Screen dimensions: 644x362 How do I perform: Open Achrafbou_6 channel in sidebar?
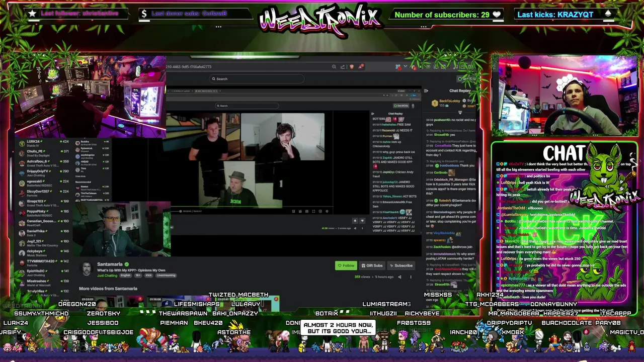click(43, 163)
